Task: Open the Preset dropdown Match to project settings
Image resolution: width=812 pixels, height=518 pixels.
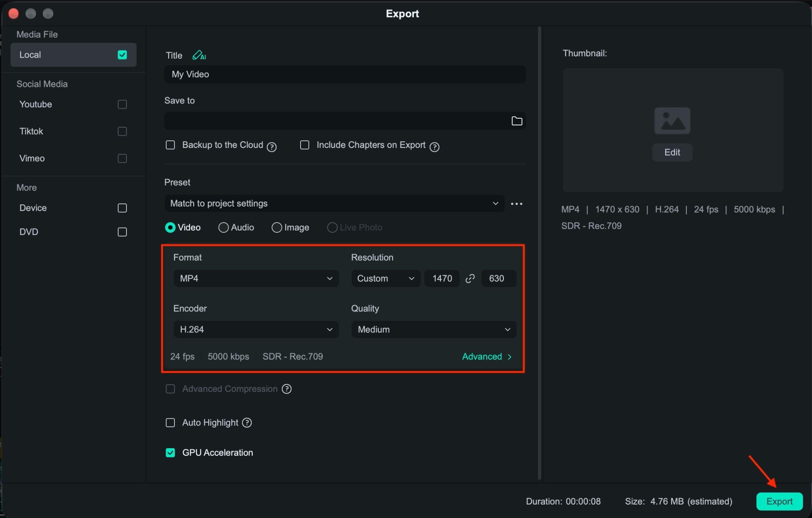Action: point(334,203)
